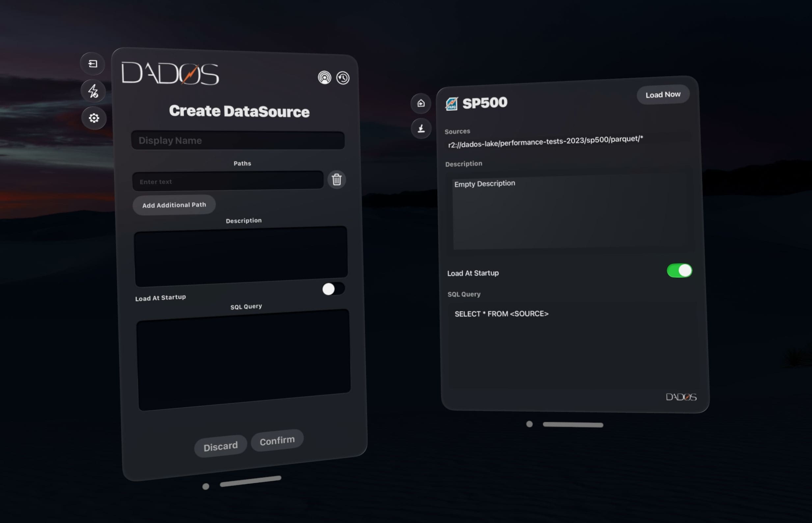Confirm the data source creation

277,441
